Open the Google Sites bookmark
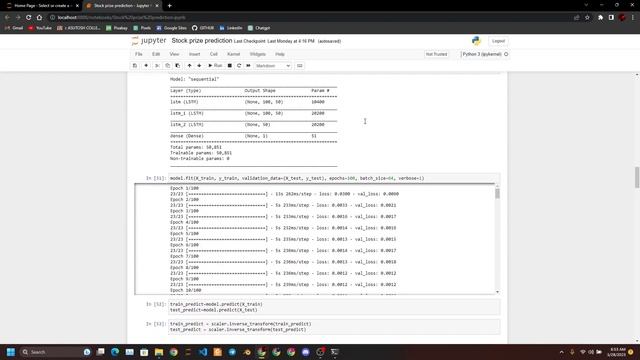The height and width of the screenshot is (360, 640). (x=171, y=28)
